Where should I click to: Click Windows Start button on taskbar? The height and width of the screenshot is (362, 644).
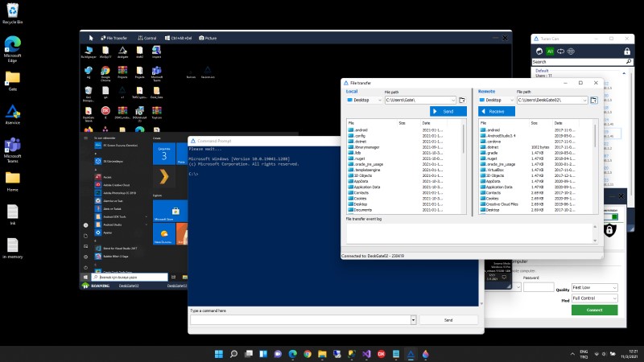219,354
